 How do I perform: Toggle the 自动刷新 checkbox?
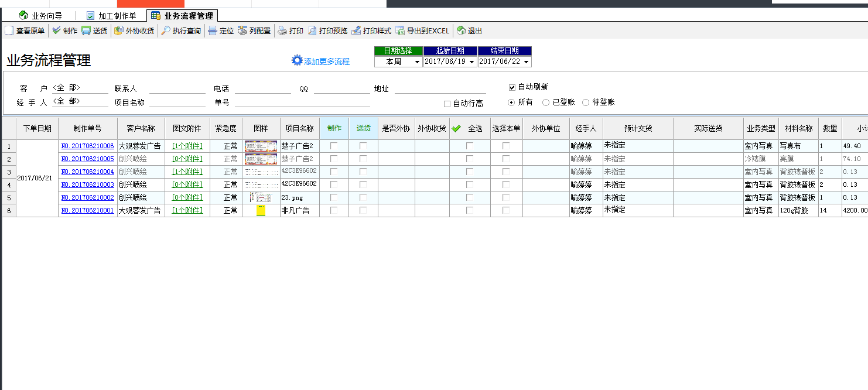click(x=512, y=87)
